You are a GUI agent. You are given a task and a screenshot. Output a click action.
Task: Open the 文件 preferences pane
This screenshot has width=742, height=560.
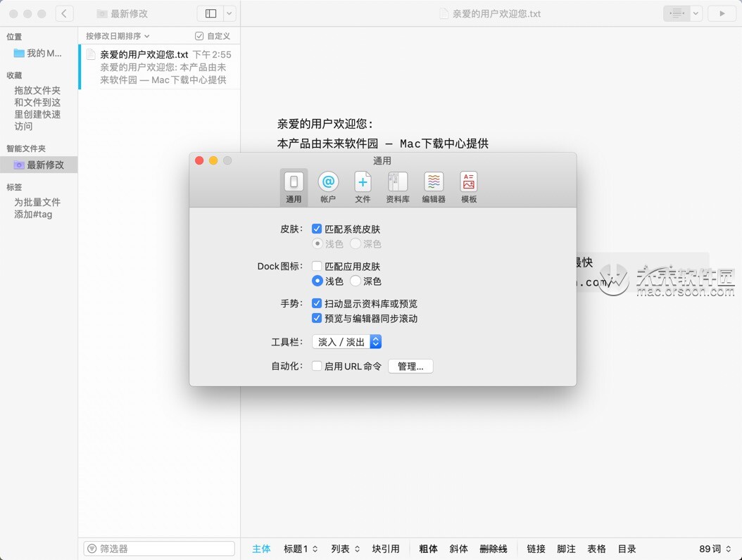(x=363, y=185)
